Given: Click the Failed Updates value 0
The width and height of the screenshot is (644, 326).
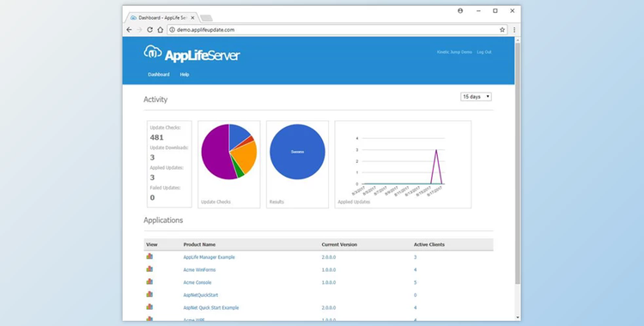Looking at the screenshot, I should [x=152, y=198].
